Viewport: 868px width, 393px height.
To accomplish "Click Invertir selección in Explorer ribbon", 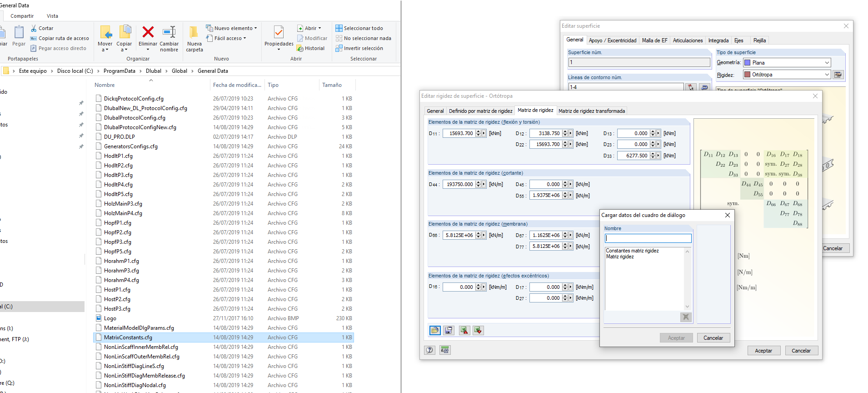I will pos(359,48).
